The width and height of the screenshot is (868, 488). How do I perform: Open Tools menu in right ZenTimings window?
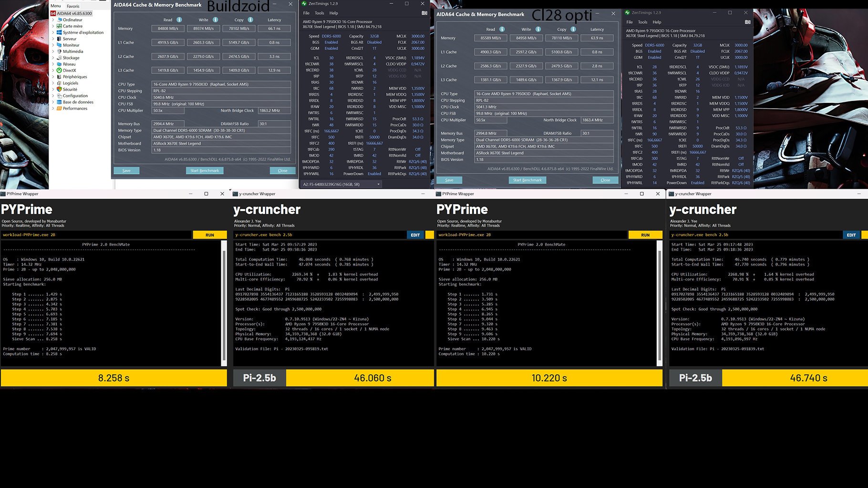[642, 22]
